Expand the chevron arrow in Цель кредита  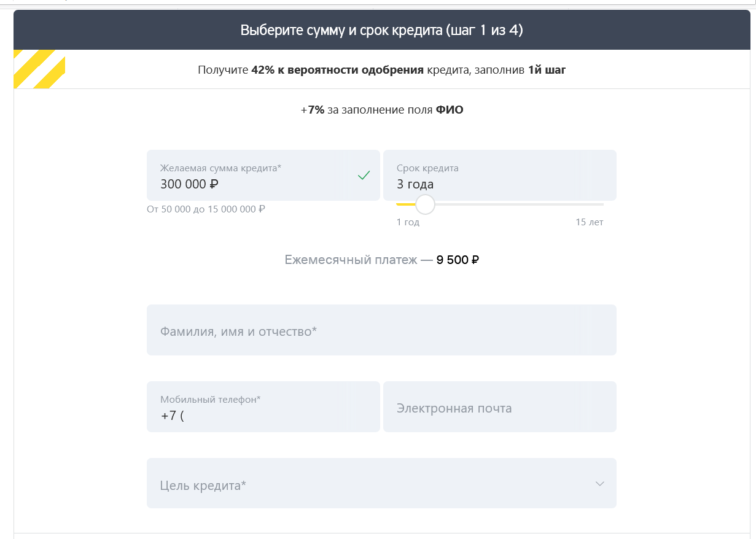(600, 484)
